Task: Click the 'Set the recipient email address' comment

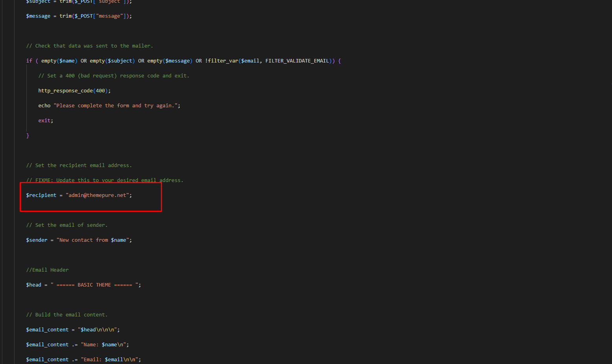Action: [x=79, y=165]
